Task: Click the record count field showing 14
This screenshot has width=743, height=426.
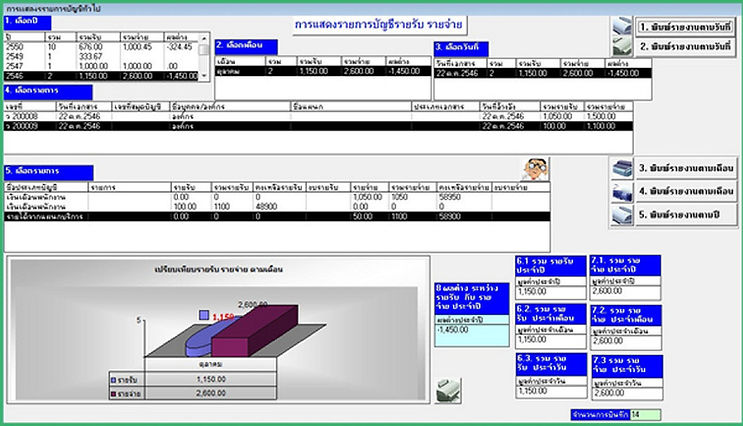Action: (645, 415)
